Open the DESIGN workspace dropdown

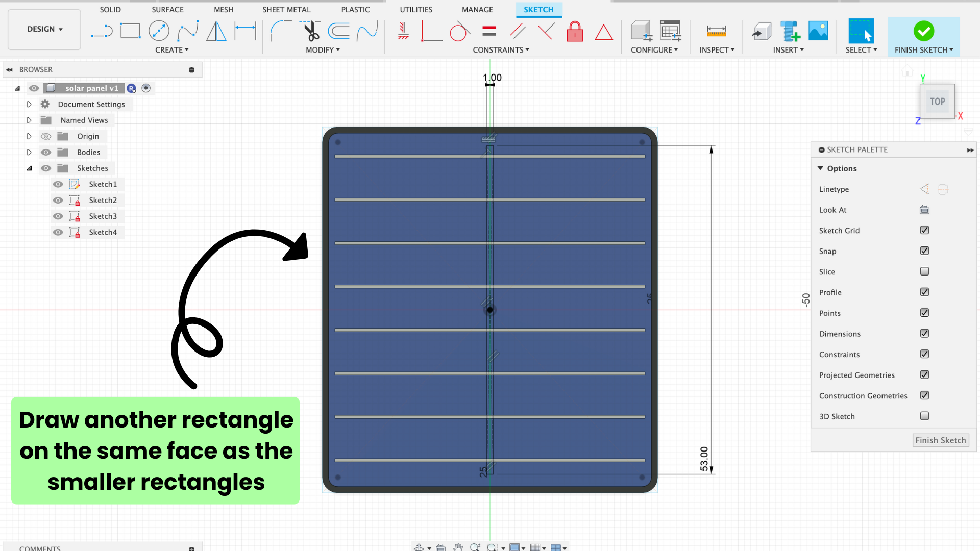click(x=44, y=29)
